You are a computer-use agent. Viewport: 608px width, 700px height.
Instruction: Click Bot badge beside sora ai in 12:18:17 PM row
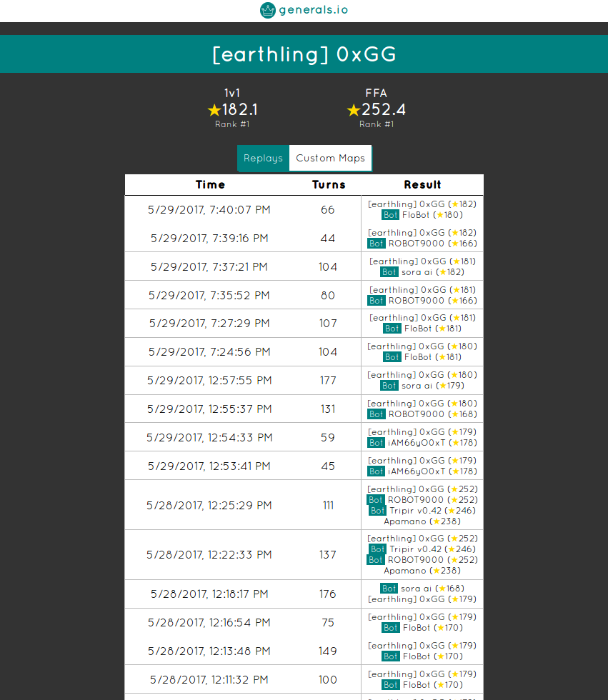pyautogui.click(x=389, y=589)
